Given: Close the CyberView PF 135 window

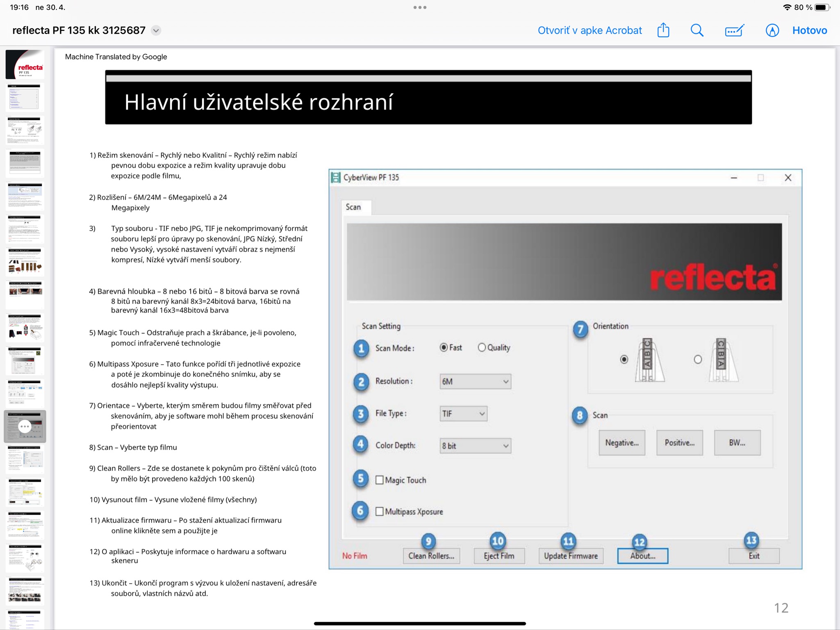Looking at the screenshot, I should coord(788,178).
